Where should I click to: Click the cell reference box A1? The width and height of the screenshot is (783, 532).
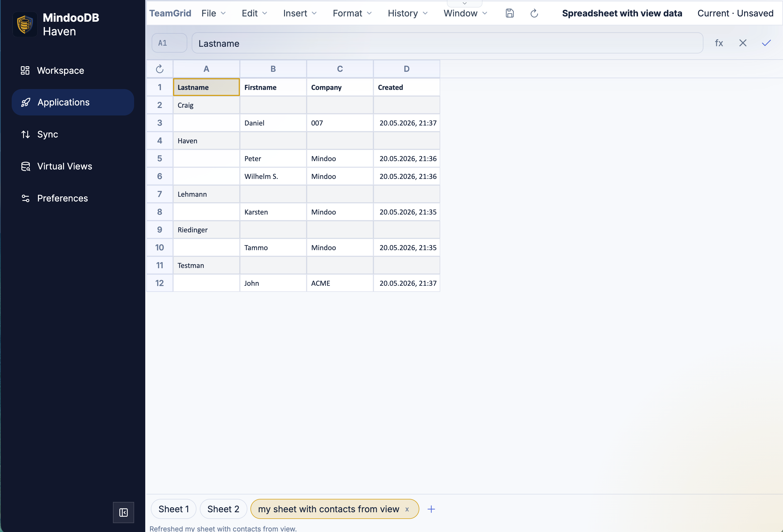pyautogui.click(x=169, y=43)
